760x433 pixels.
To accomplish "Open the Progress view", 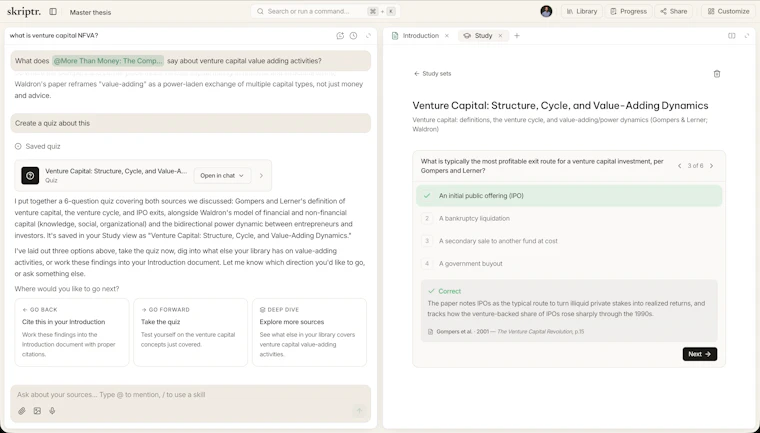I will [x=628, y=11].
